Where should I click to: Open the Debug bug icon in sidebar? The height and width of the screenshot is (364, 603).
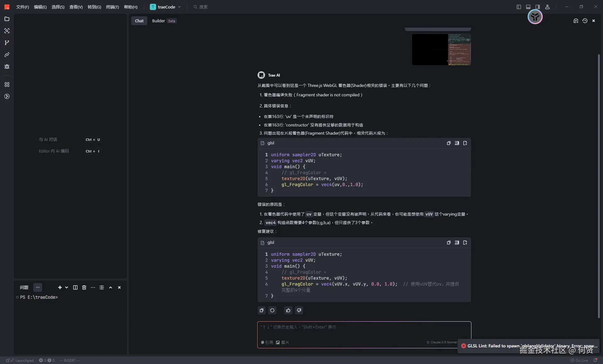pyautogui.click(x=7, y=67)
